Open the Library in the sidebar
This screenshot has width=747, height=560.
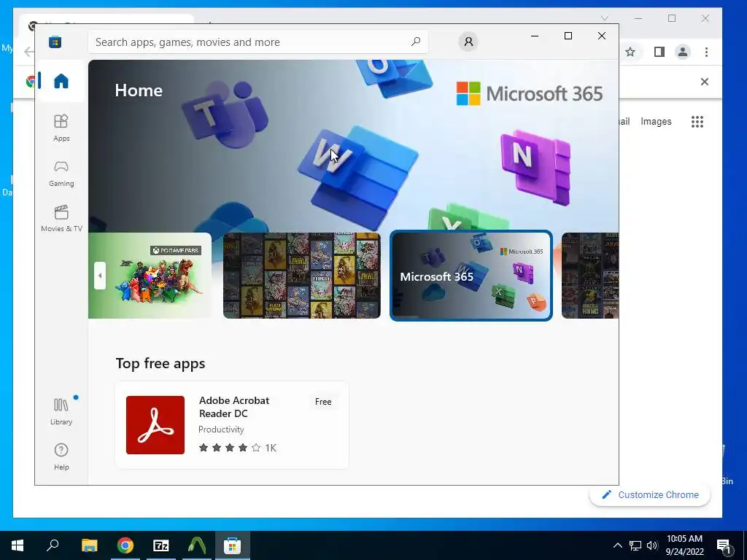(x=61, y=411)
